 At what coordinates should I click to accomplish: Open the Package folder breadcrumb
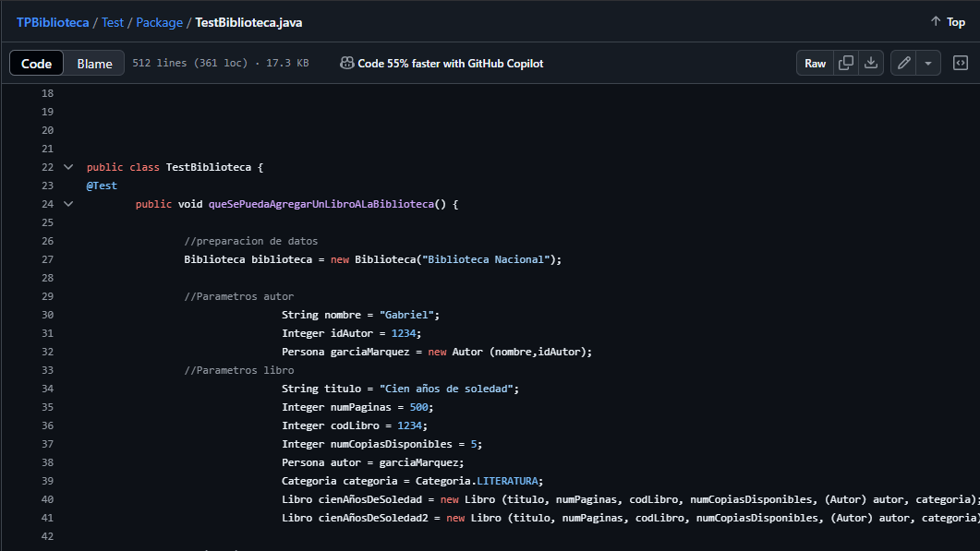(x=159, y=21)
